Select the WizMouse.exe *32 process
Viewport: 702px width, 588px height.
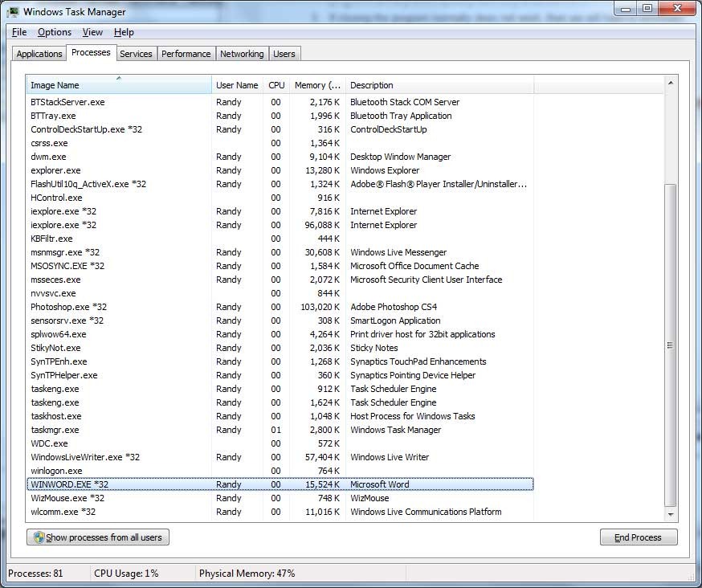click(x=280, y=498)
